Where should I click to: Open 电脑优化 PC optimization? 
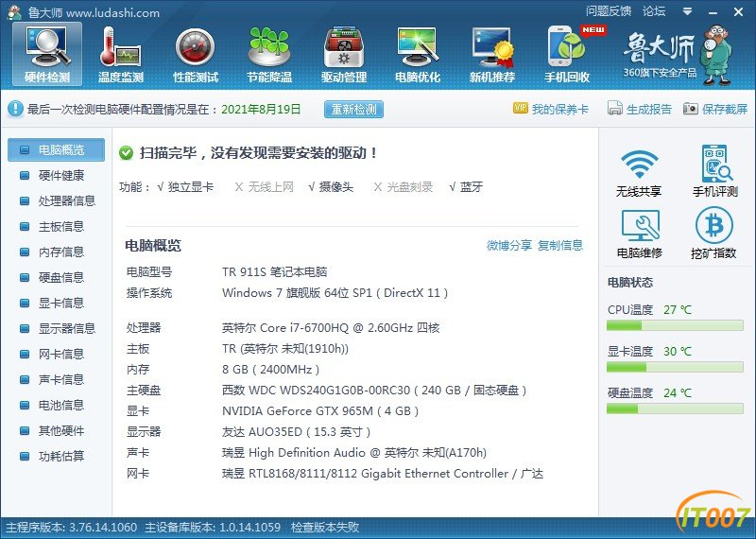tap(418, 55)
